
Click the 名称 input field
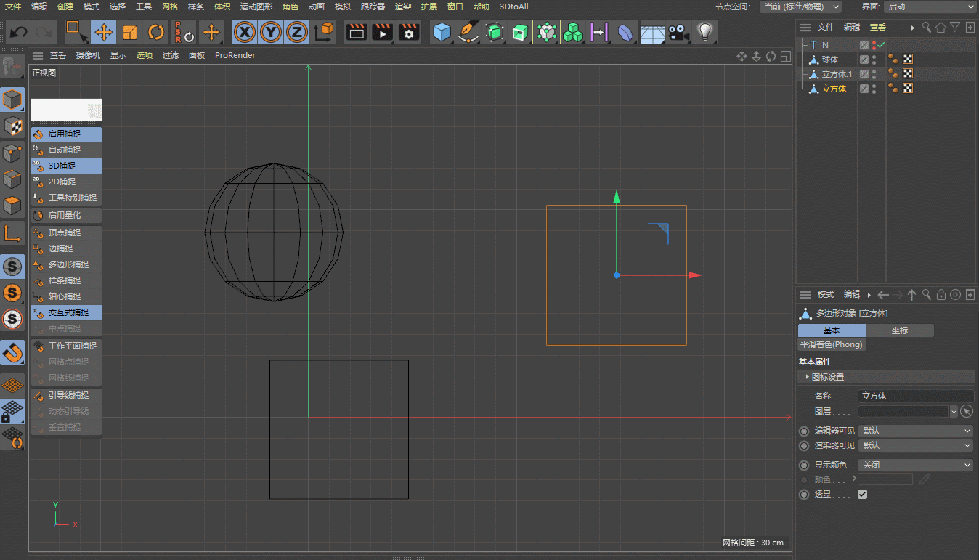tap(915, 396)
